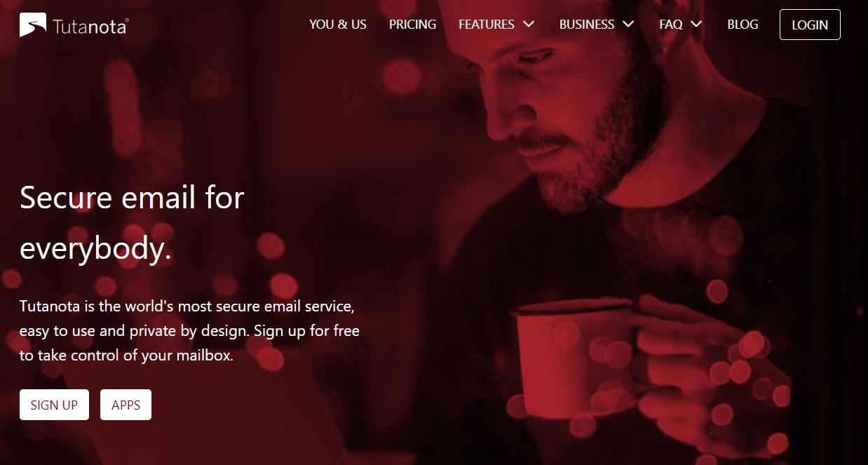This screenshot has width=868, height=465.
Task: Expand the chevron next to BUSINESS
Action: click(x=628, y=25)
